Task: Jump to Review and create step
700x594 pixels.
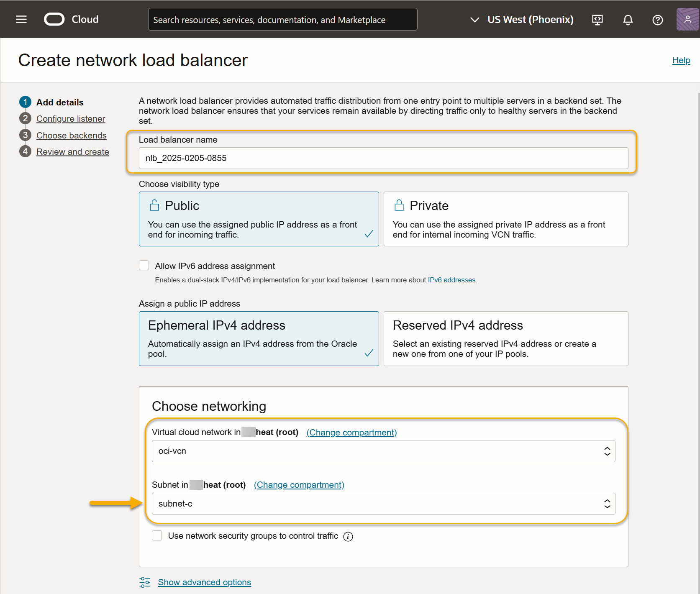Action: [72, 152]
